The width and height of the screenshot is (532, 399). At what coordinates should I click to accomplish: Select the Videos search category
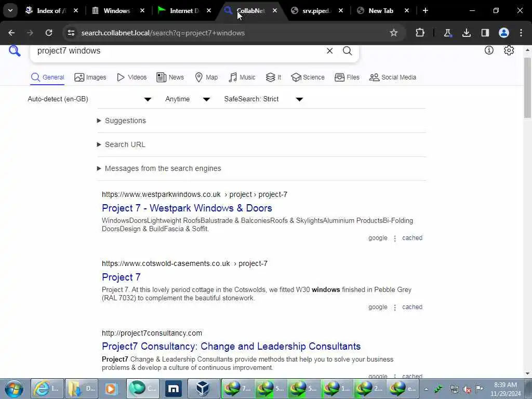tap(131, 77)
